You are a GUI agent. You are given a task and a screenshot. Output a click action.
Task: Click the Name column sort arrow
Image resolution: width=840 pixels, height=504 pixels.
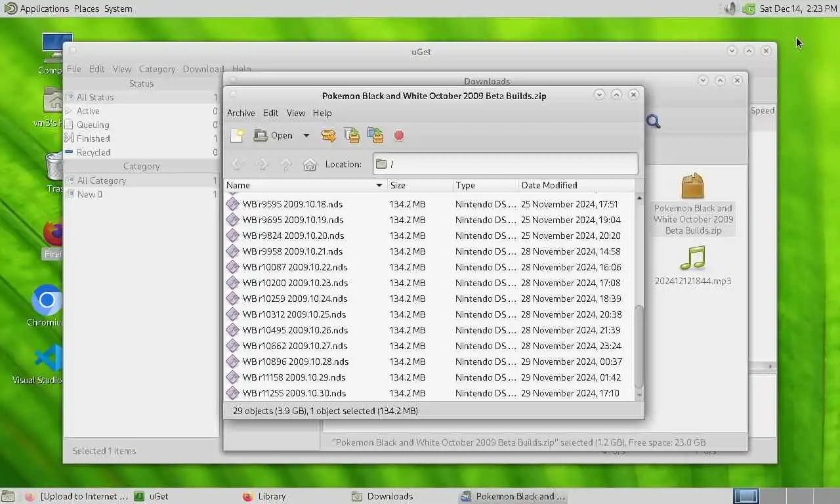(379, 186)
